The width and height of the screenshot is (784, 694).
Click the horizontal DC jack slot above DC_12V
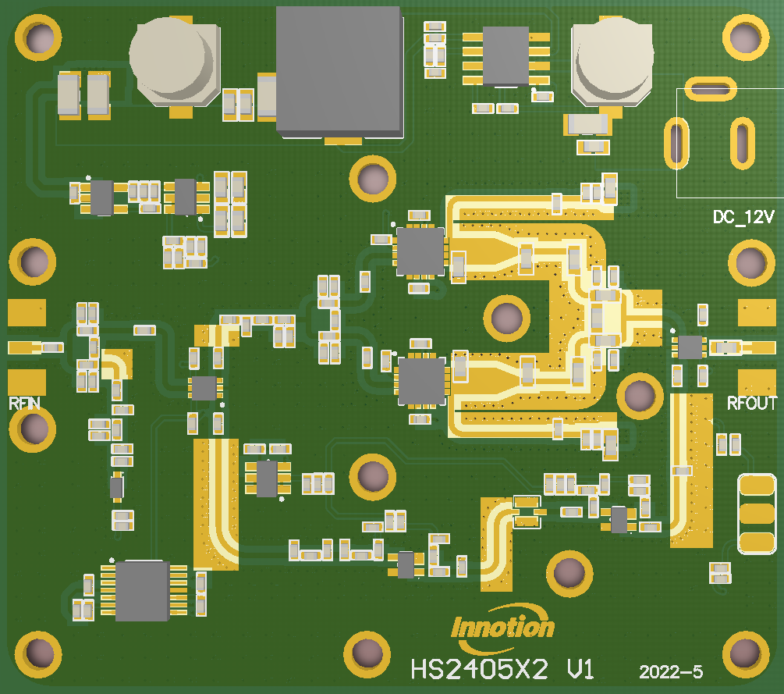click(711, 89)
